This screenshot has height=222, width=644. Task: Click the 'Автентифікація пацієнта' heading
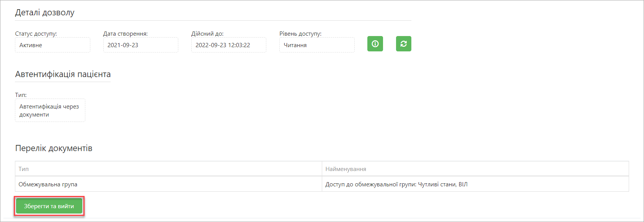coord(63,74)
